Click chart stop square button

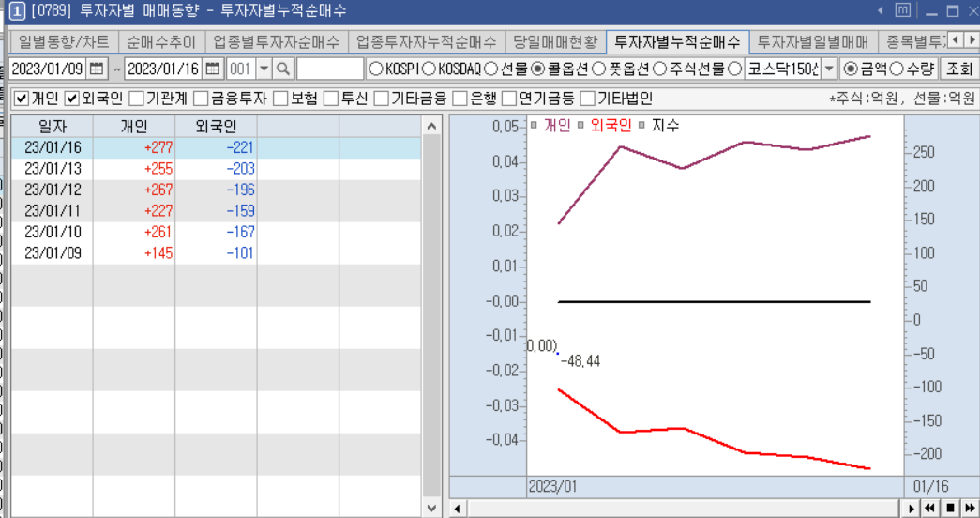coord(950,509)
